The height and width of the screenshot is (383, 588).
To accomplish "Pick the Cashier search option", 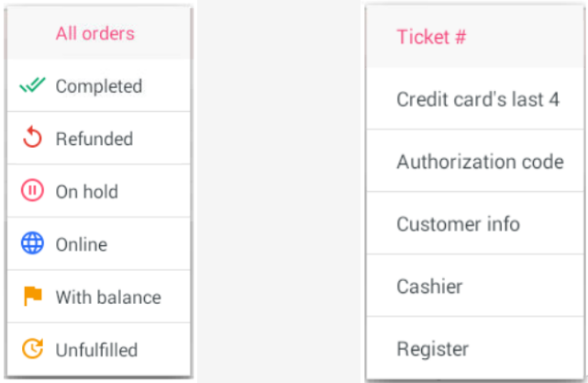I will coord(429,287).
